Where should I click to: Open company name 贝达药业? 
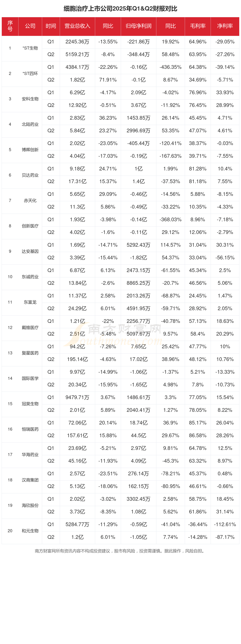[x=30, y=175]
